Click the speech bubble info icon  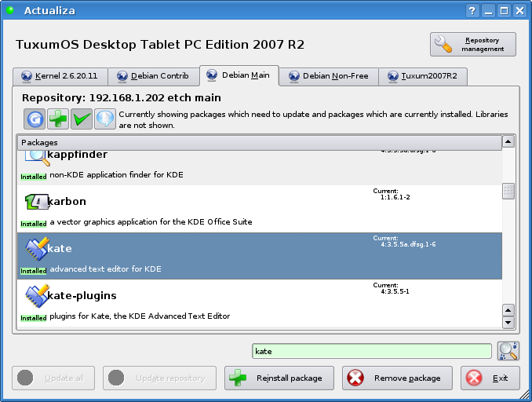(105, 119)
